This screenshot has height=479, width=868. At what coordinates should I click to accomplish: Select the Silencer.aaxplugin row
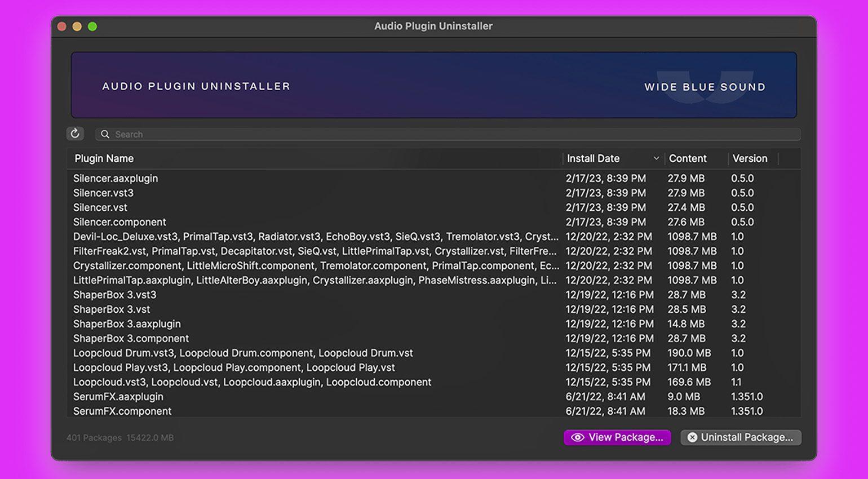[433, 178]
